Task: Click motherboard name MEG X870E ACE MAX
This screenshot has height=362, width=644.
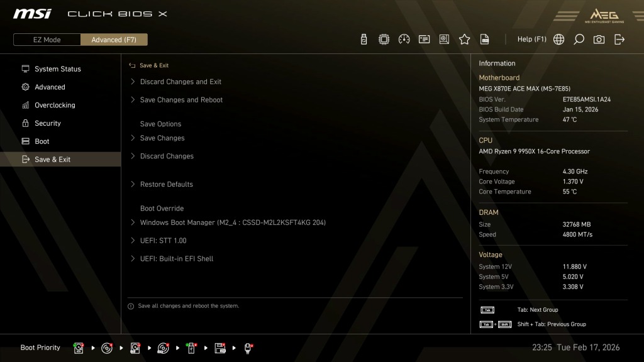Action: [525, 89]
